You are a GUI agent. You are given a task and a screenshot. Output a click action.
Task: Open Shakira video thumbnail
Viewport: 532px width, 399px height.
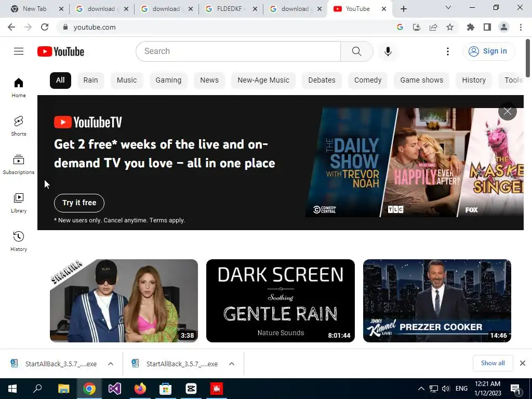coord(124,301)
